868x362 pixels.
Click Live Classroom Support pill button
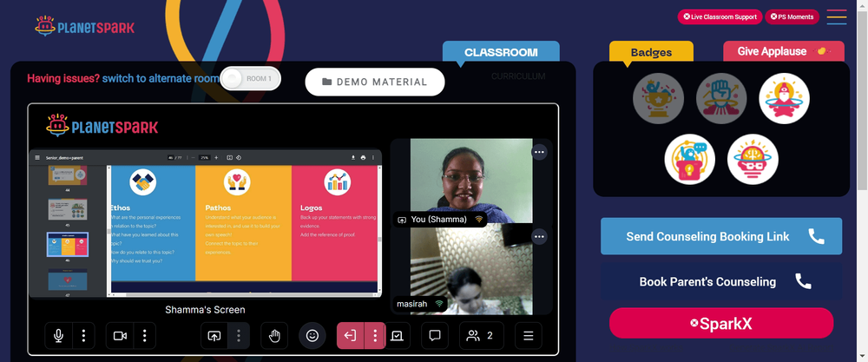click(x=720, y=16)
